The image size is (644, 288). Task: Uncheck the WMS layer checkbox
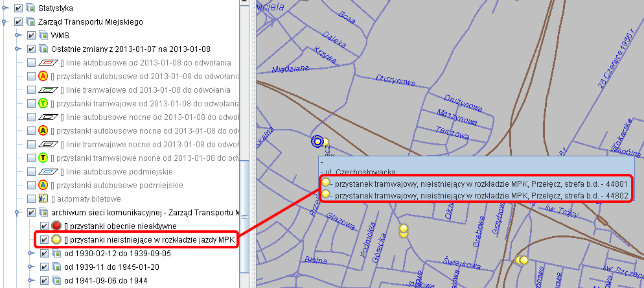pos(31,36)
